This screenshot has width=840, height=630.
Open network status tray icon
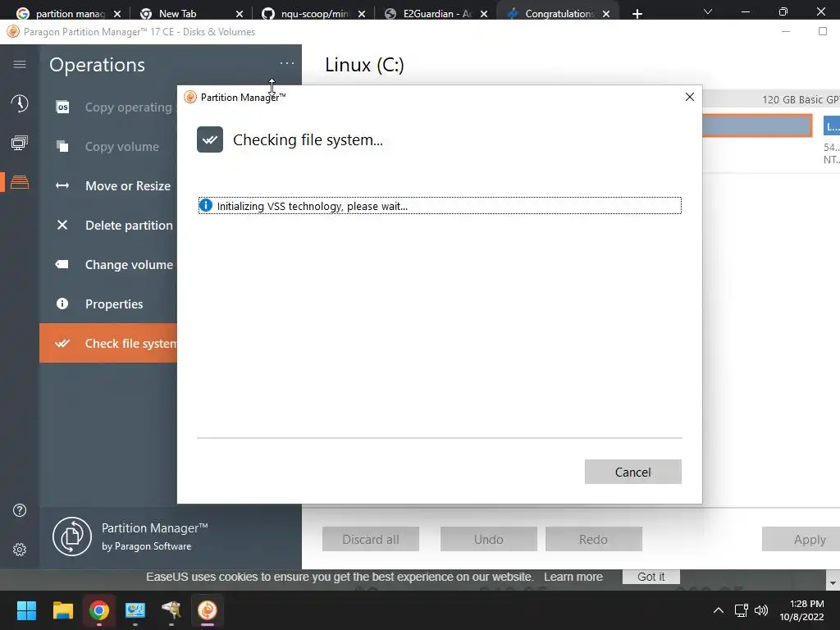[742, 610]
